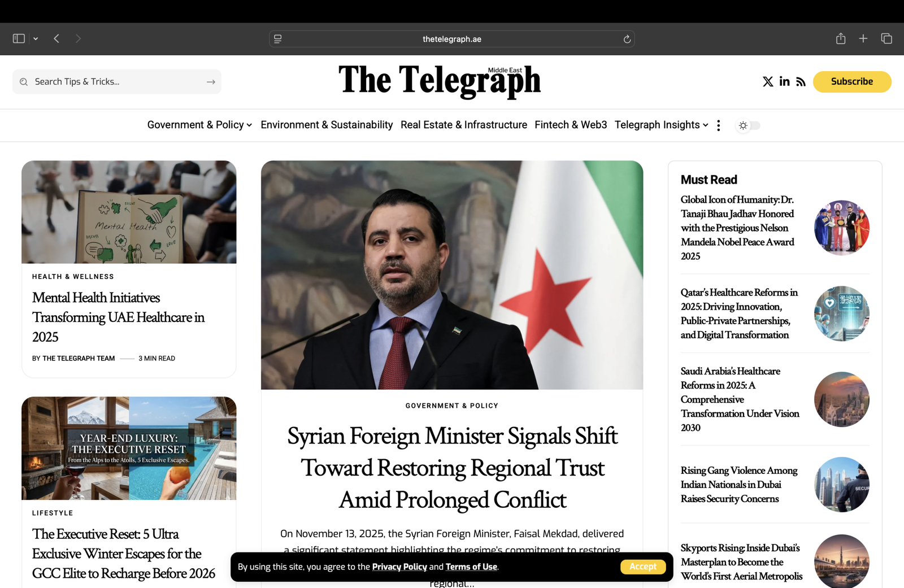
Task: Click the Subscribe button
Action: click(852, 81)
